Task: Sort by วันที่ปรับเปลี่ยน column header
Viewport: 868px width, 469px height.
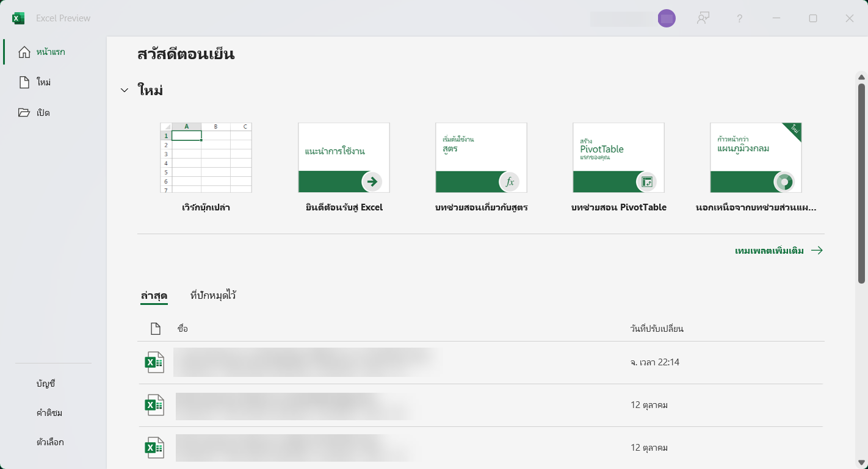Action: click(657, 329)
